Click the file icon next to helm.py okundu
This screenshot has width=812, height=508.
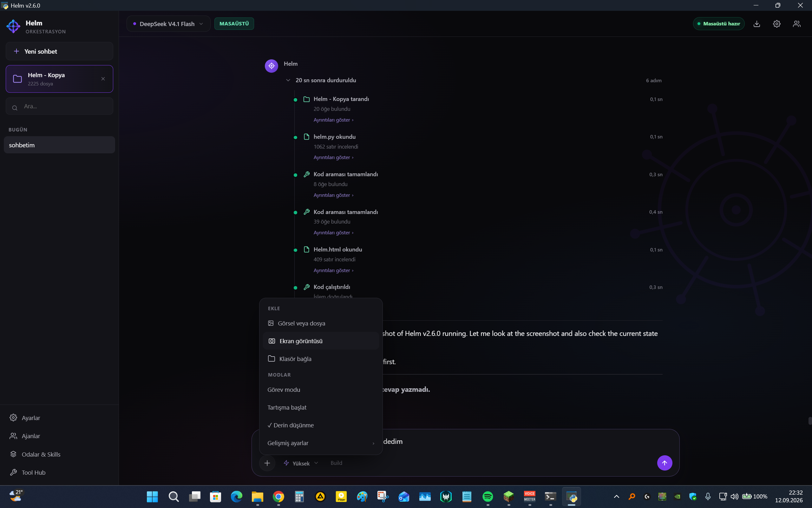click(306, 137)
